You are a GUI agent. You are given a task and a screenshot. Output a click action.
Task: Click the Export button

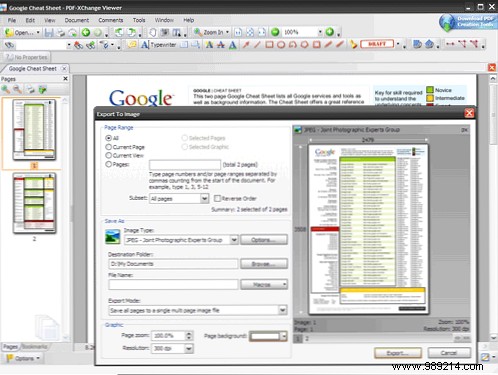click(398, 353)
